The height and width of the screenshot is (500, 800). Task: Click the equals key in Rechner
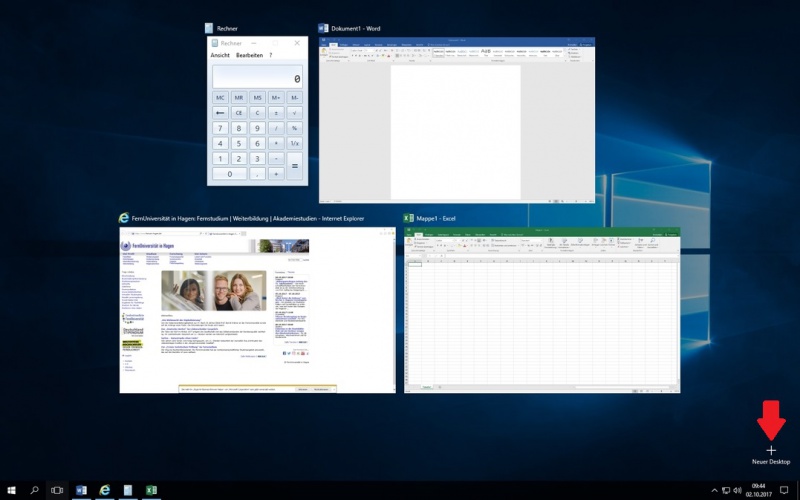point(294,166)
